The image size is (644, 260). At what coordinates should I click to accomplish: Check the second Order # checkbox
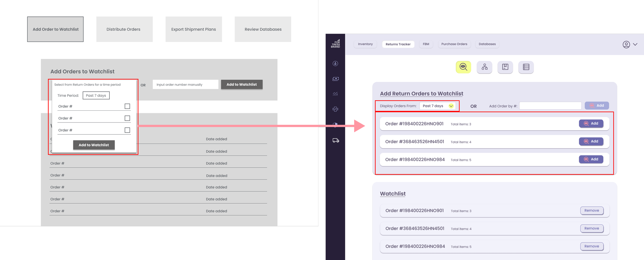tap(127, 118)
